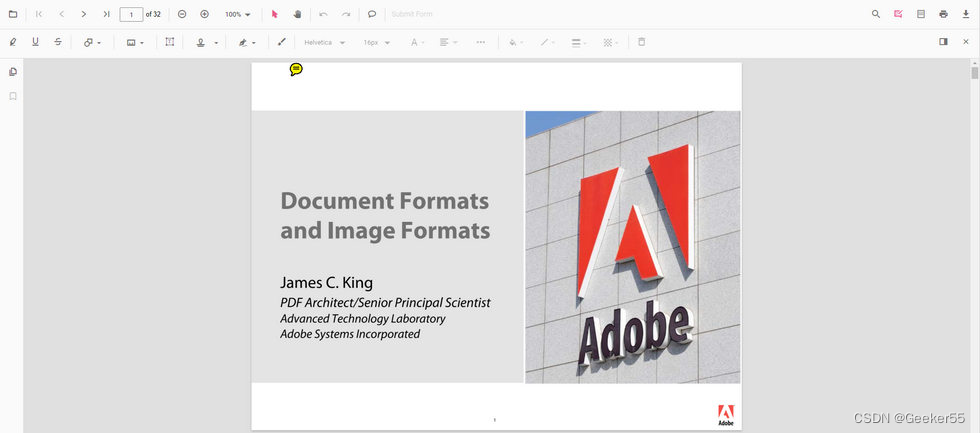Viewport: 980px width, 433px height.
Task: Open the search tool
Action: pyautogui.click(x=876, y=14)
